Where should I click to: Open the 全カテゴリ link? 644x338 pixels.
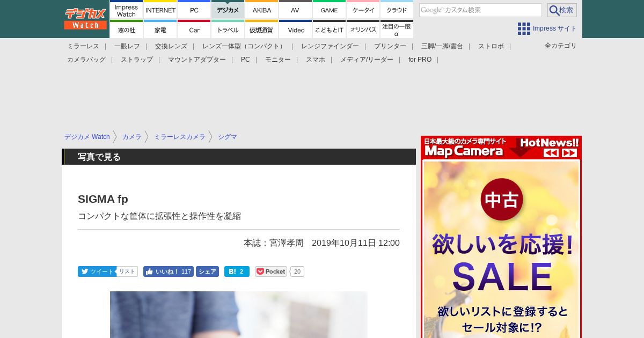pyautogui.click(x=561, y=46)
